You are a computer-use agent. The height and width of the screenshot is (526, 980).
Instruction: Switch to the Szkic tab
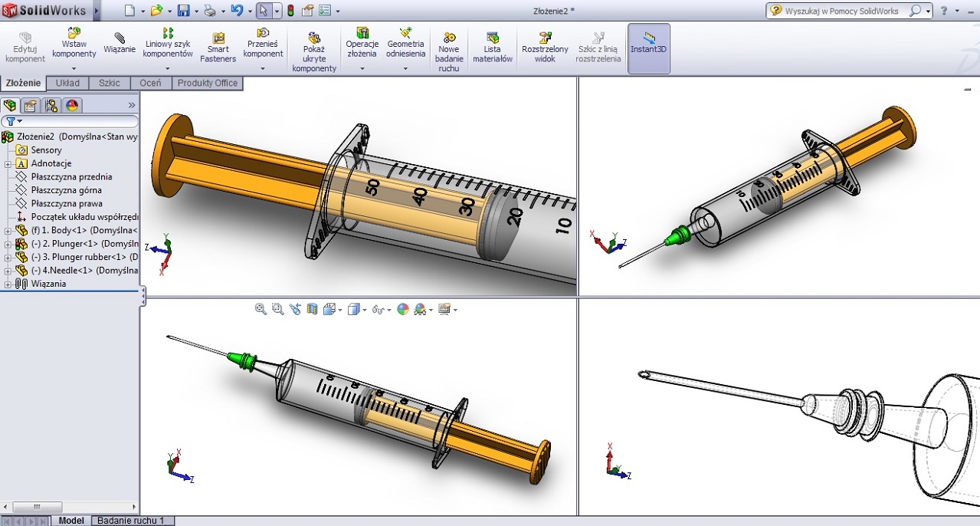pyautogui.click(x=110, y=83)
